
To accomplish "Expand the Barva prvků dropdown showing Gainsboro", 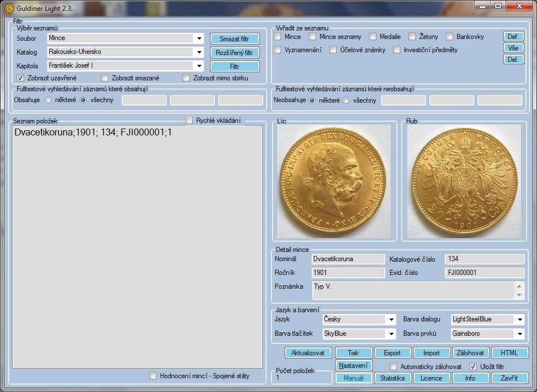I will (x=488, y=333).
